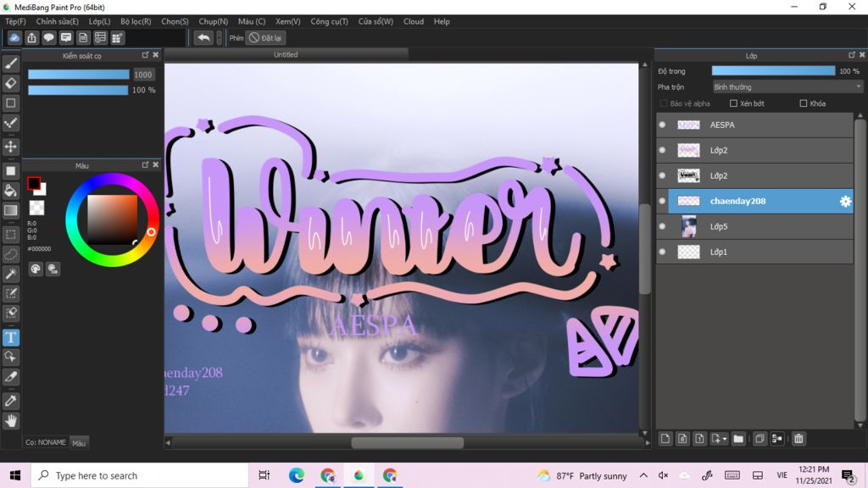Viewport: 868px width, 488px height.
Task: Merge layer down icon
Action: click(x=776, y=439)
